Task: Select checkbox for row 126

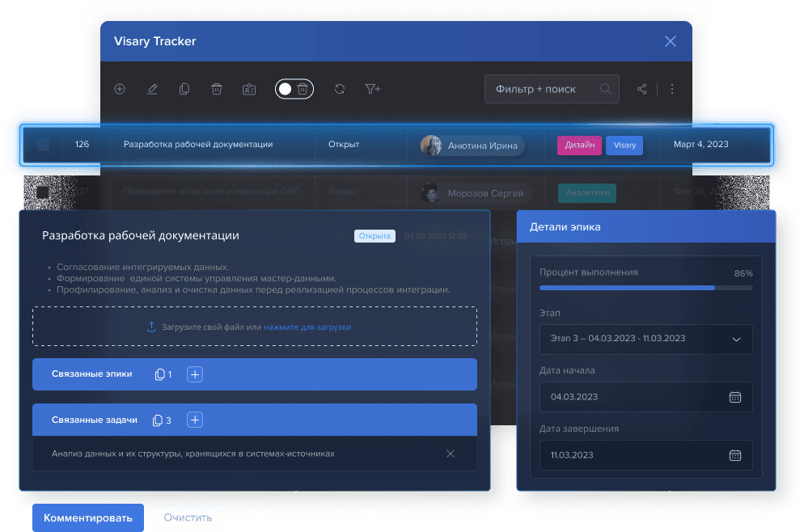Action: point(43,145)
